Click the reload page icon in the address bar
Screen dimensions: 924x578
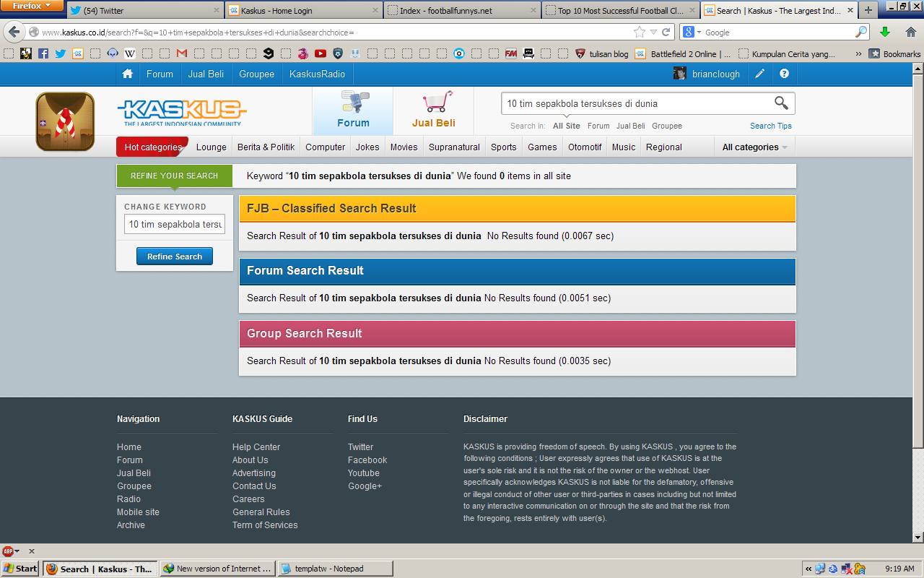[666, 32]
